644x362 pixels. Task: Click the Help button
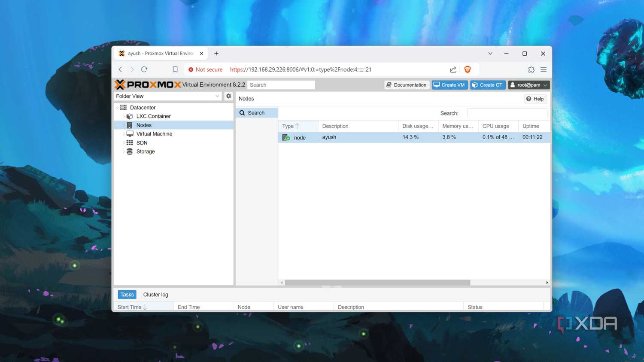535,99
